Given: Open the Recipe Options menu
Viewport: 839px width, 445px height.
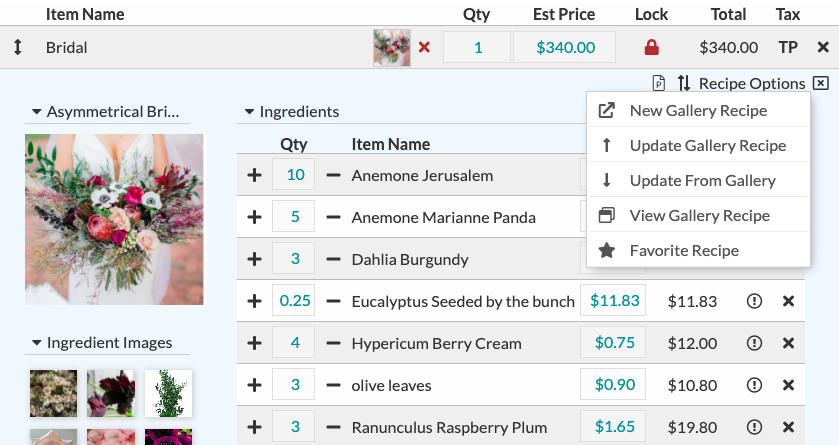Looking at the screenshot, I should [741, 83].
